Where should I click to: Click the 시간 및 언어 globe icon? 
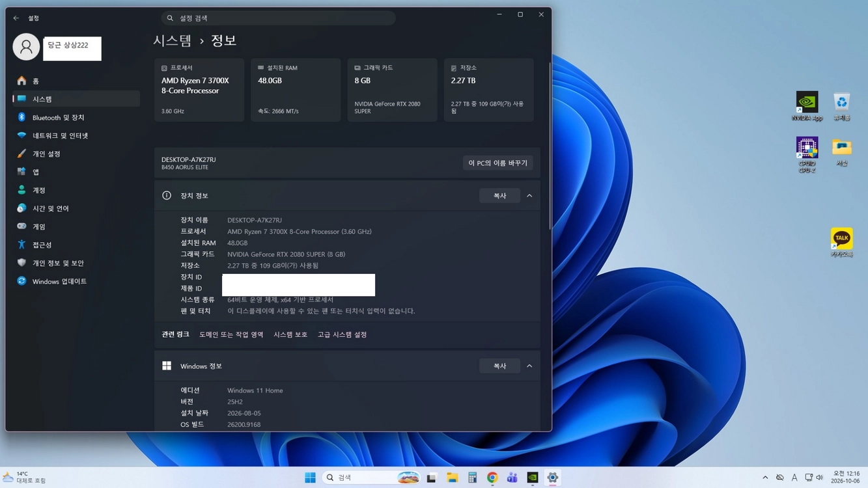point(21,208)
